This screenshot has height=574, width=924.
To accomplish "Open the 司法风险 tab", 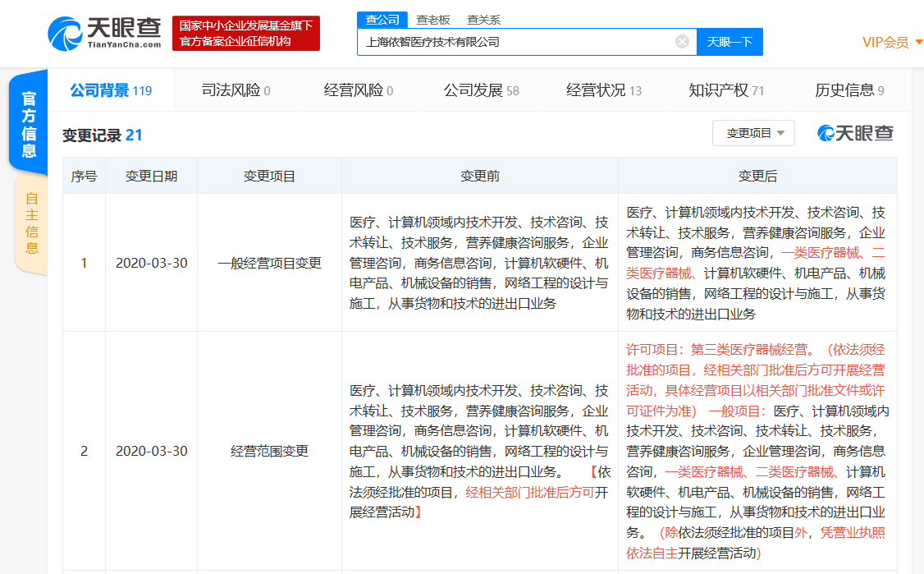I will [236, 90].
